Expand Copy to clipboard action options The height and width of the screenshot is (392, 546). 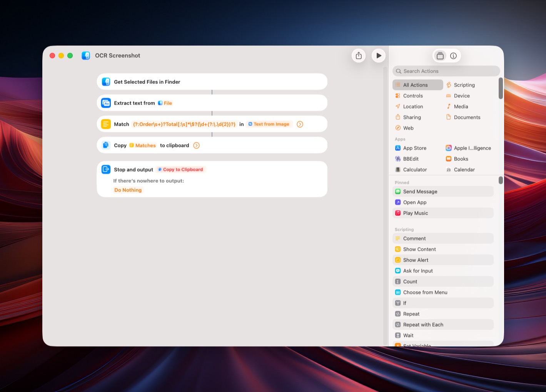196,145
